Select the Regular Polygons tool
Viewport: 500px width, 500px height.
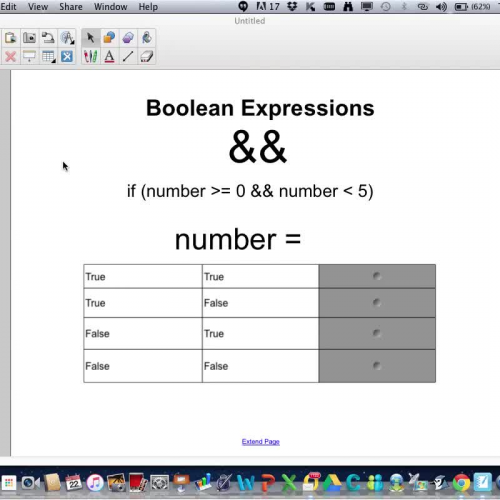coord(128,38)
